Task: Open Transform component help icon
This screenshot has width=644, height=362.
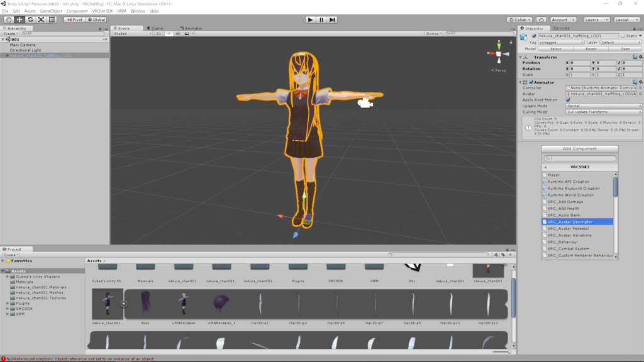Action: (635, 57)
